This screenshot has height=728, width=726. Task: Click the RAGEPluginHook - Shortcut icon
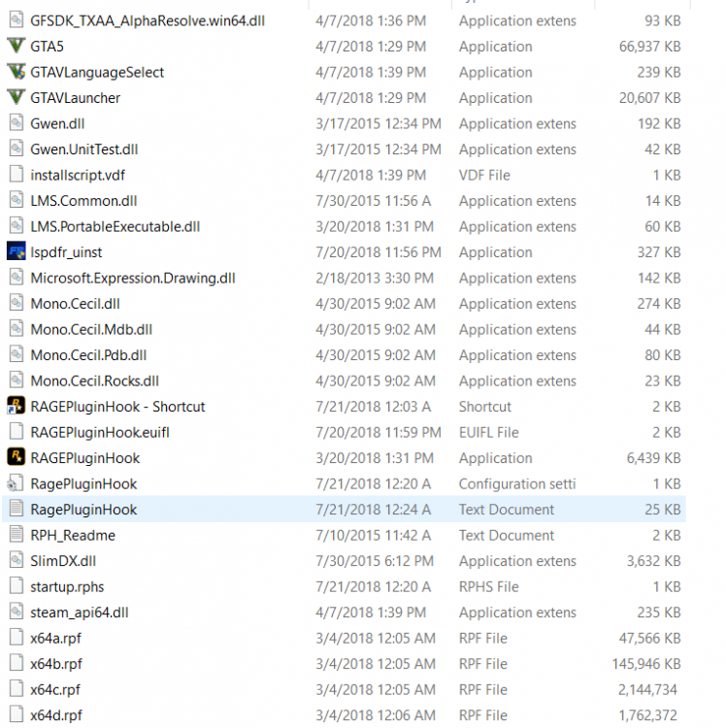[x=16, y=406]
